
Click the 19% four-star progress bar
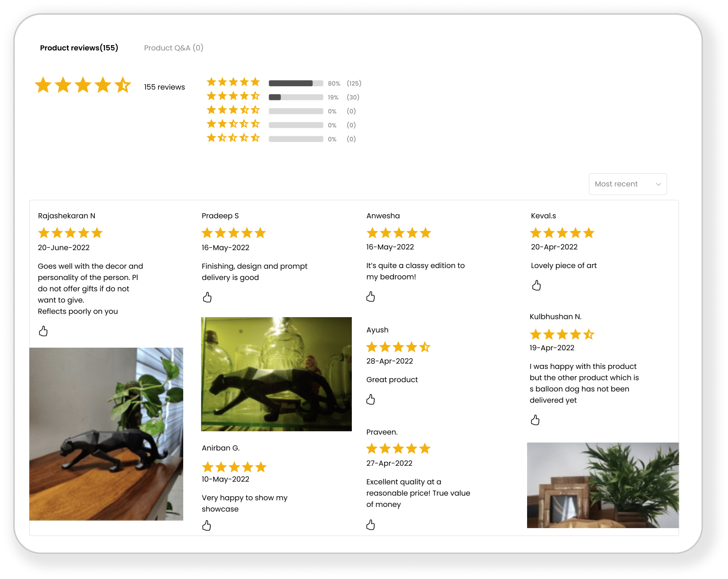[x=296, y=97]
